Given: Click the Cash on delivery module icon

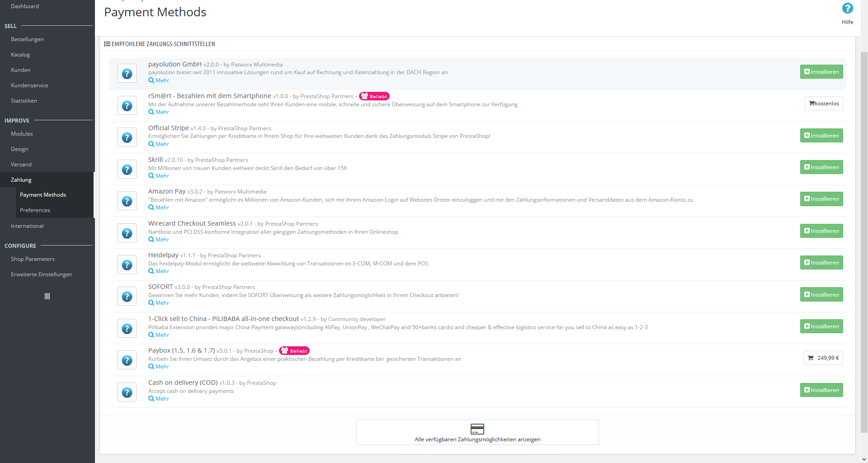Looking at the screenshot, I should (127, 392).
